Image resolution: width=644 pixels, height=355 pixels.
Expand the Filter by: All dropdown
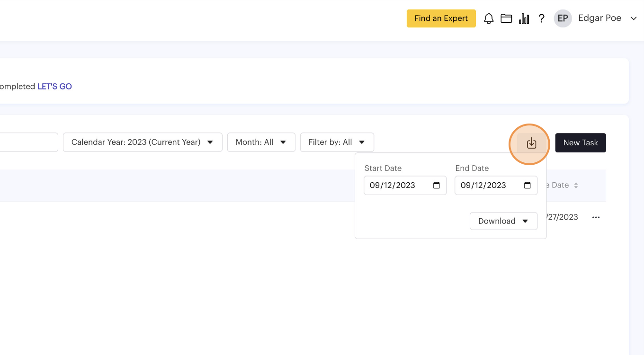337,142
